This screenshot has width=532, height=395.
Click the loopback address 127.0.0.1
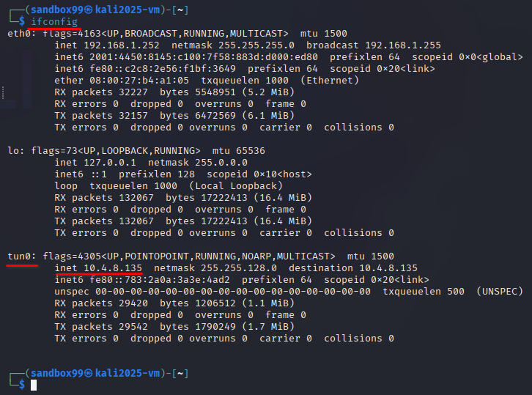tap(110, 163)
